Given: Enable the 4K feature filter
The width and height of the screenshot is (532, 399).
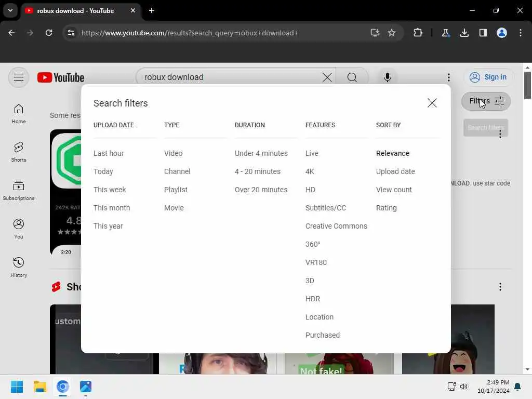Looking at the screenshot, I should pos(310,171).
